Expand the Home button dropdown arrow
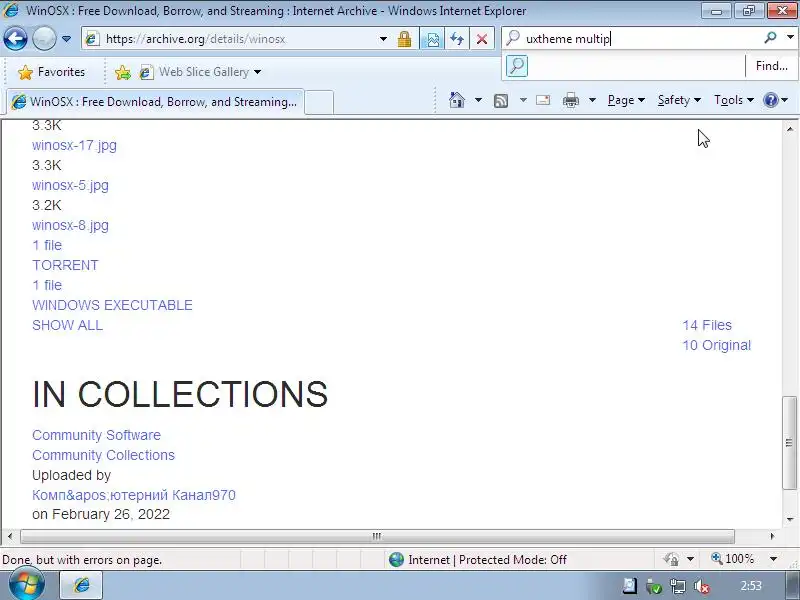 [x=478, y=100]
